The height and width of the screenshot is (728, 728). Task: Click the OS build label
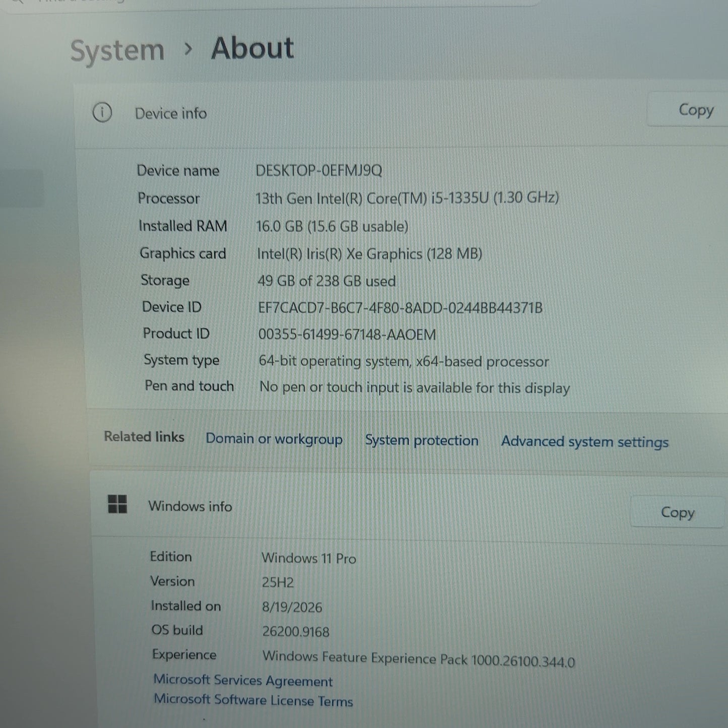pos(177,630)
